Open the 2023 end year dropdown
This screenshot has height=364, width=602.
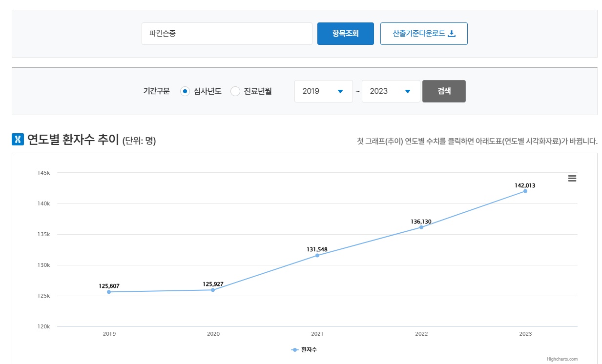(391, 91)
